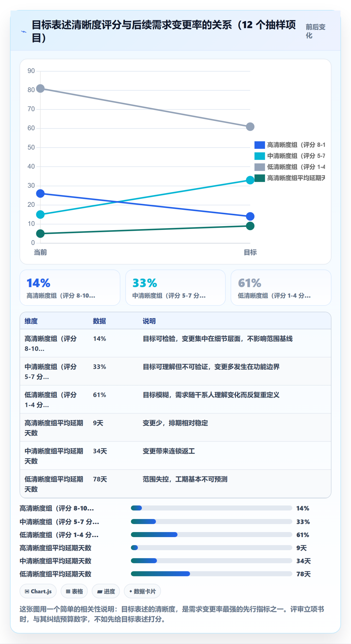Click the progress bar showing 9天

211,548
